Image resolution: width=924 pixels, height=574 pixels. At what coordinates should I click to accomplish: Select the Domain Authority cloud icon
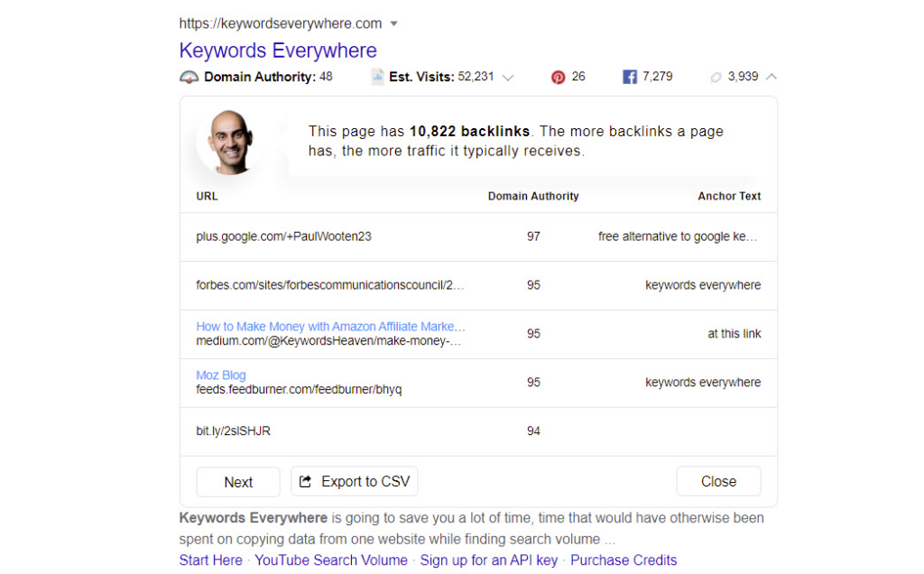[189, 77]
